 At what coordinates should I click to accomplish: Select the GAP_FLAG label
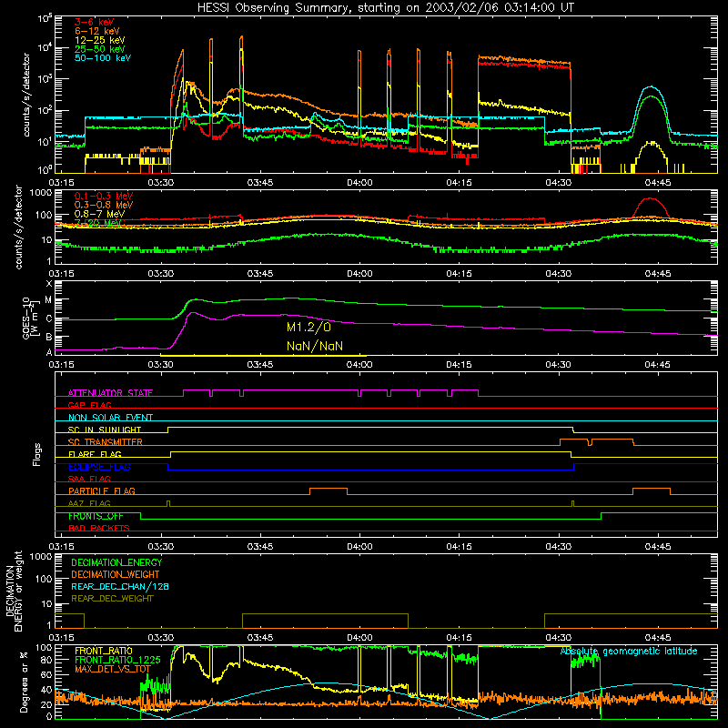89,405
